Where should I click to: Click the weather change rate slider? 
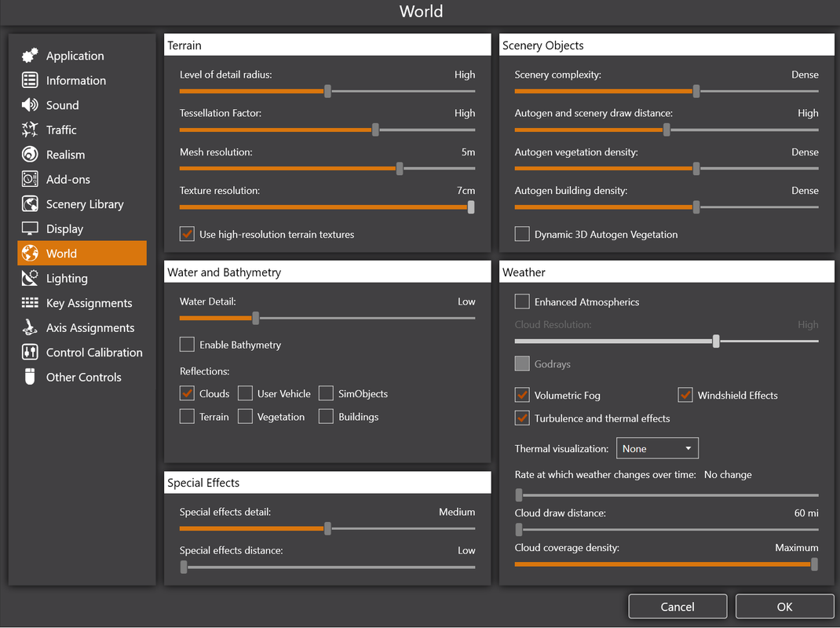point(667,495)
